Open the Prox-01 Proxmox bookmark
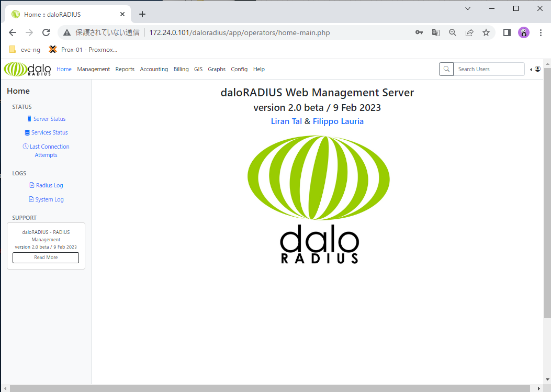Image resolution: width=551 pixels, height=392 pixels. point(83,50)
